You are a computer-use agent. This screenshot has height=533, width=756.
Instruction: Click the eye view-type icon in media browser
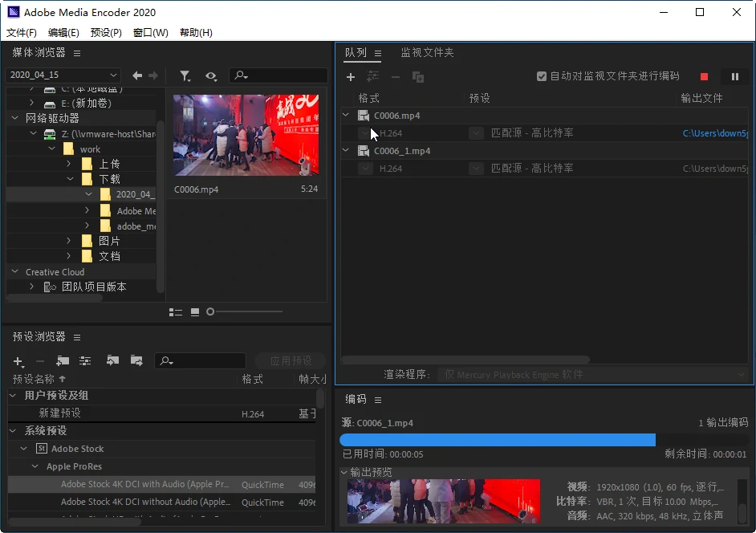tap(211, 75)
